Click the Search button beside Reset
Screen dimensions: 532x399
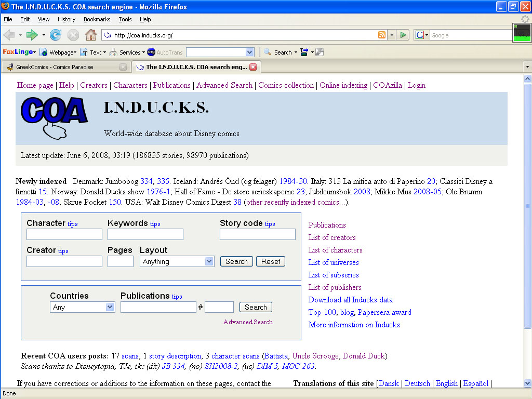[236, 261]
